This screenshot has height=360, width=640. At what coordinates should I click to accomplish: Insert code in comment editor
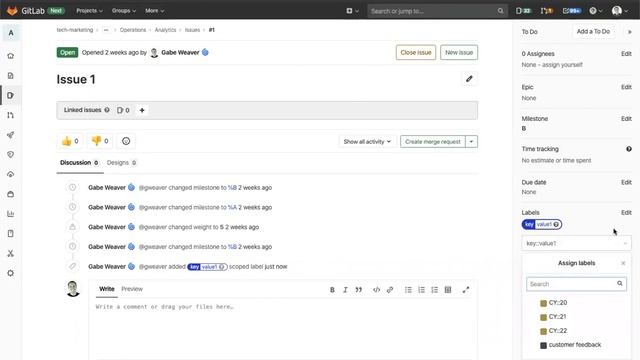376,290
